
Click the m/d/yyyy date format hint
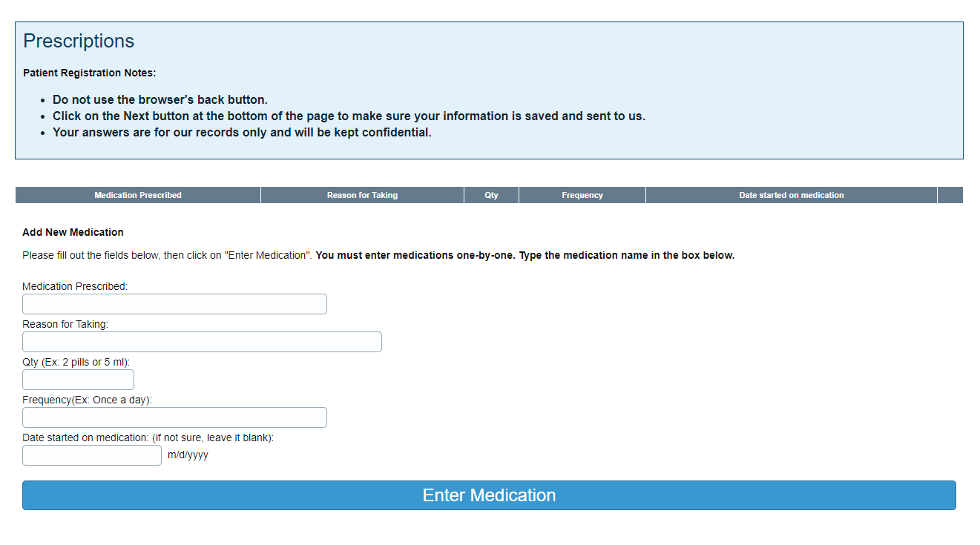(188, 455)
